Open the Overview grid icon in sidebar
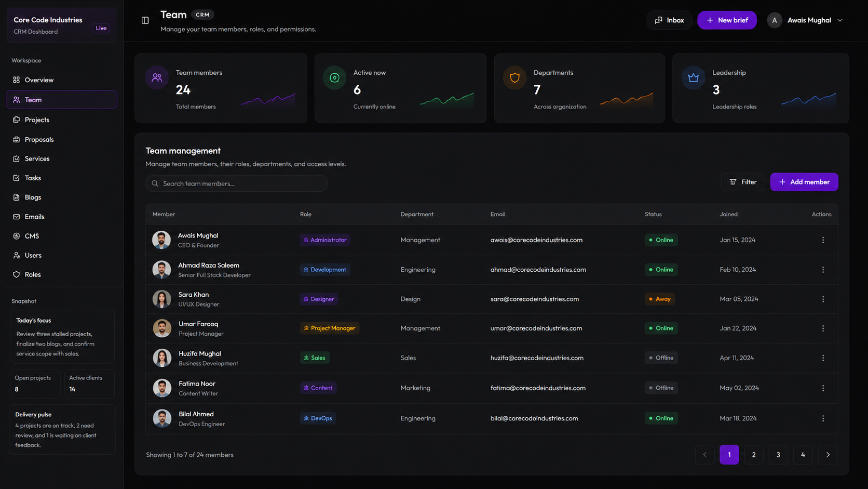The height and width of the screenshot is (489, 868). click(17, 80)
